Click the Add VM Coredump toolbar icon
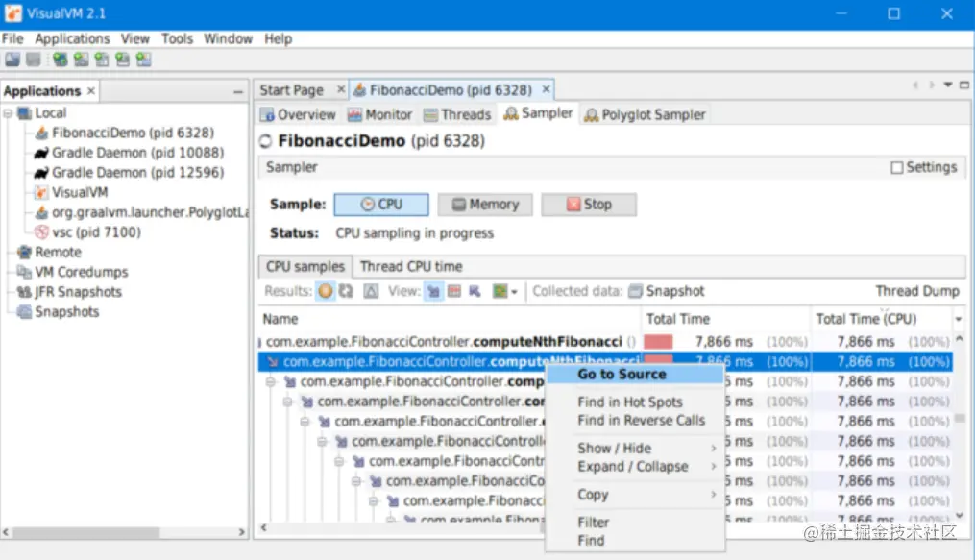Screen dimensions: 975x560 pyautogui.click(x=102, y=60)
